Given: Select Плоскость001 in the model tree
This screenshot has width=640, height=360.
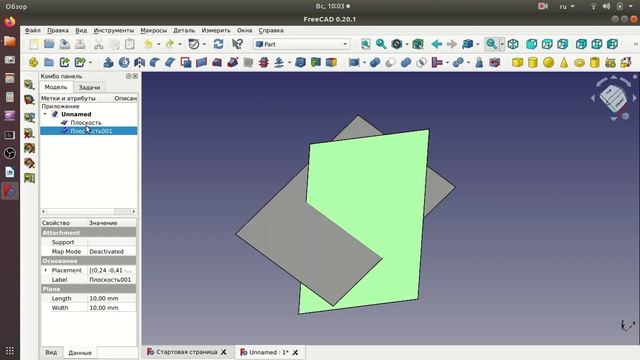Looking at the screenshot, I should [x=91, y=131].
